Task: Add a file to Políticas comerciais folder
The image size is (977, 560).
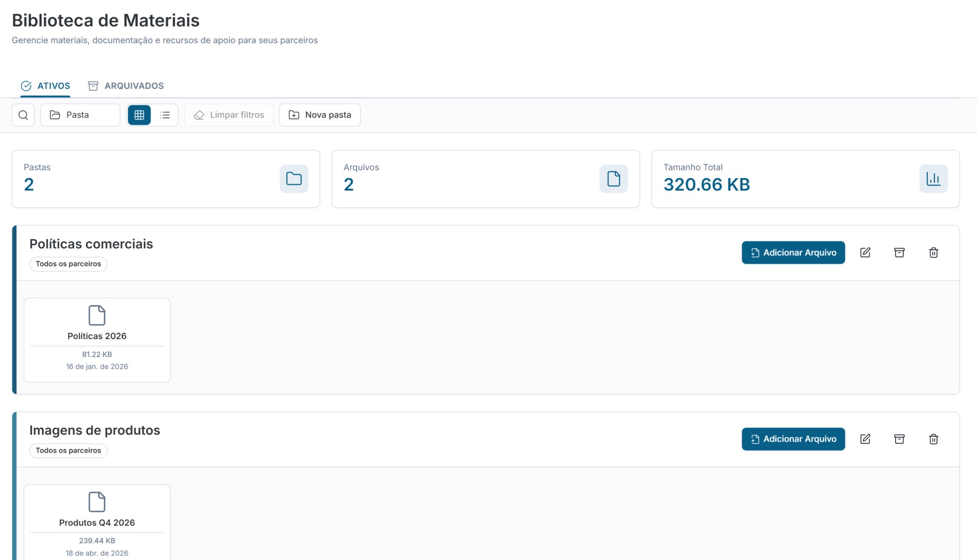Action: (x=793, y=253)
